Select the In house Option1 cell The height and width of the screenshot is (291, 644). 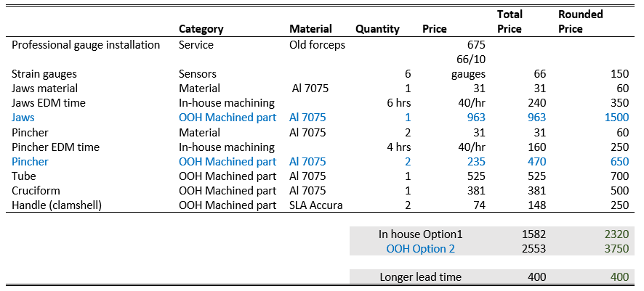(x=420, y=234)
